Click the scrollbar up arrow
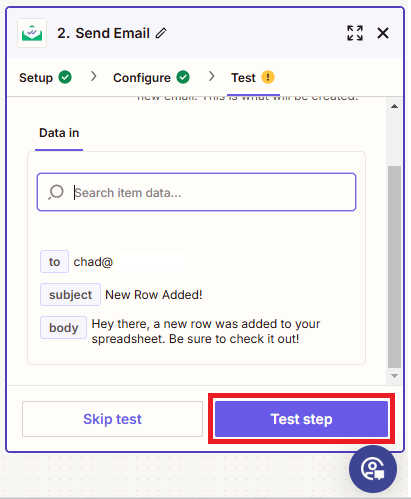Viewport: 411px width, 499px height. [x=394, y=106]
